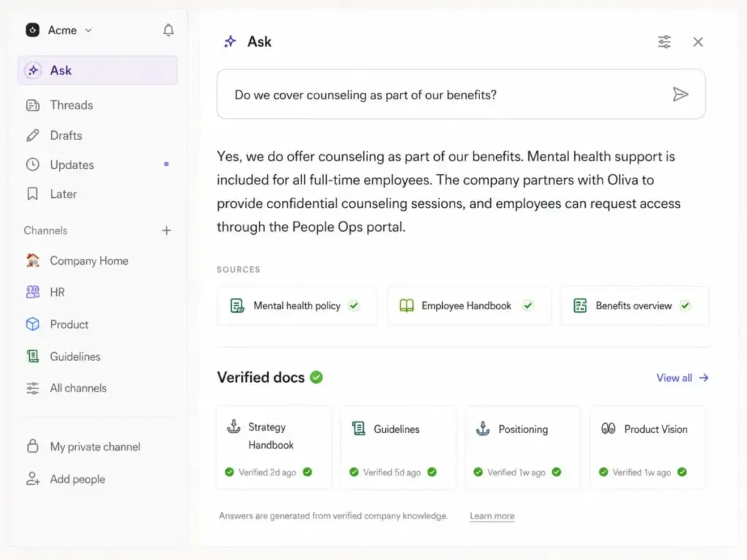
Task: Open Drafts in the sidebar
Action: (98, 136)
